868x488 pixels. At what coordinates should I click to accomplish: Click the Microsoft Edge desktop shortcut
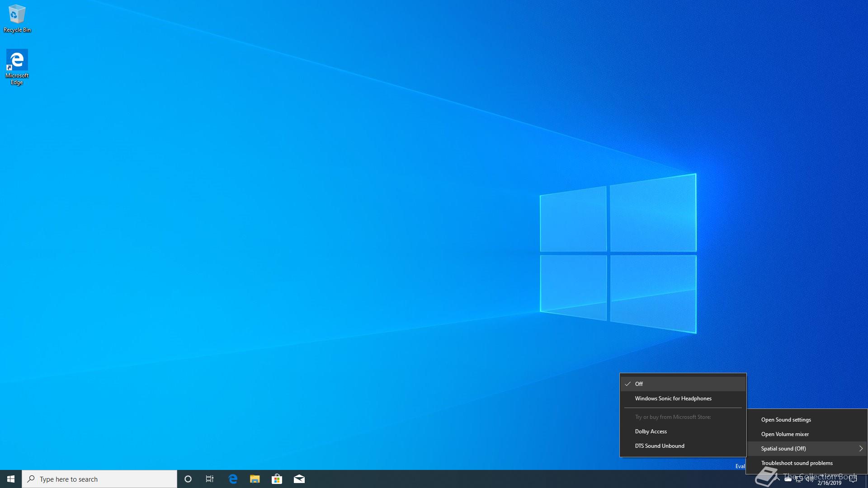(x=17, y=66)
